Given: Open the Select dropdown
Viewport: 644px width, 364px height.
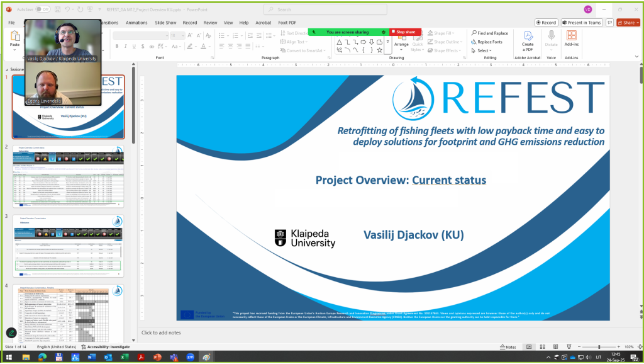Looking at the screenshot, I should tap(481, 50).
